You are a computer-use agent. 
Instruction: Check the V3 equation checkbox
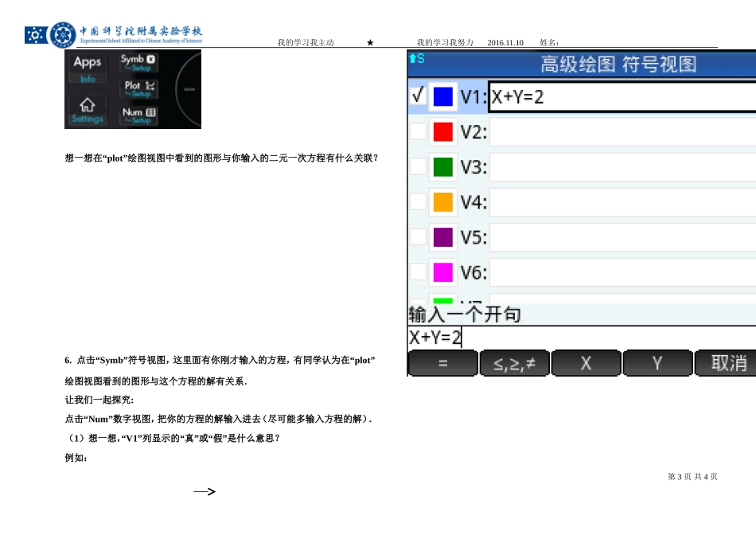click(x=418, y=166)
